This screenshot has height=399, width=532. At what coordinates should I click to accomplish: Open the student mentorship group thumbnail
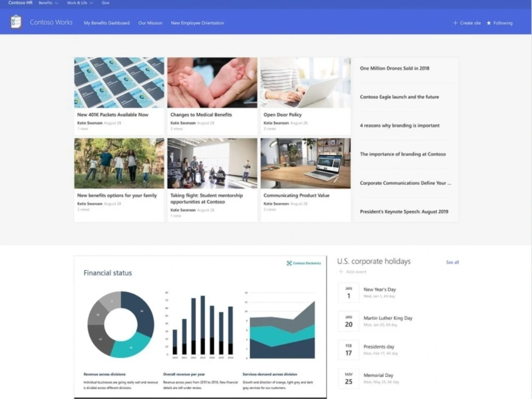coord(212,163)
